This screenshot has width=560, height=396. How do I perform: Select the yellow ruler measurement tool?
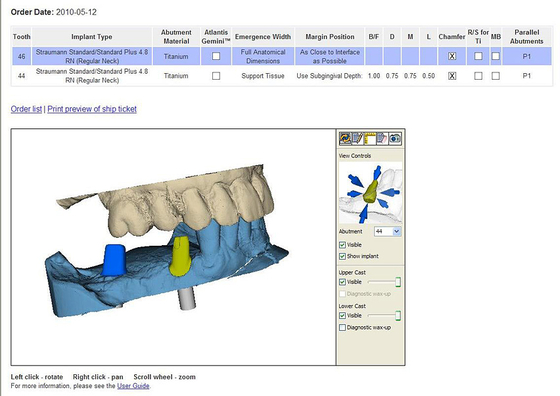click(x=370, y=139)
